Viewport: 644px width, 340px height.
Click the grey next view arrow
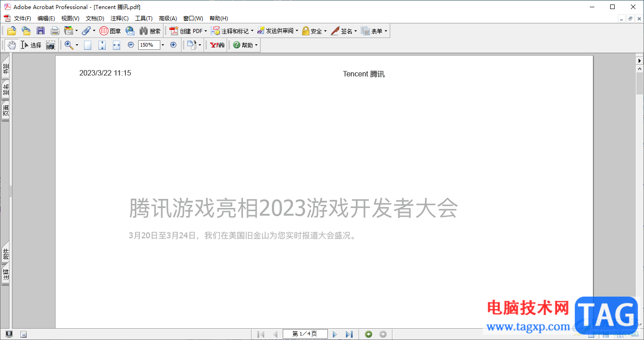click(x=383, y=334)
